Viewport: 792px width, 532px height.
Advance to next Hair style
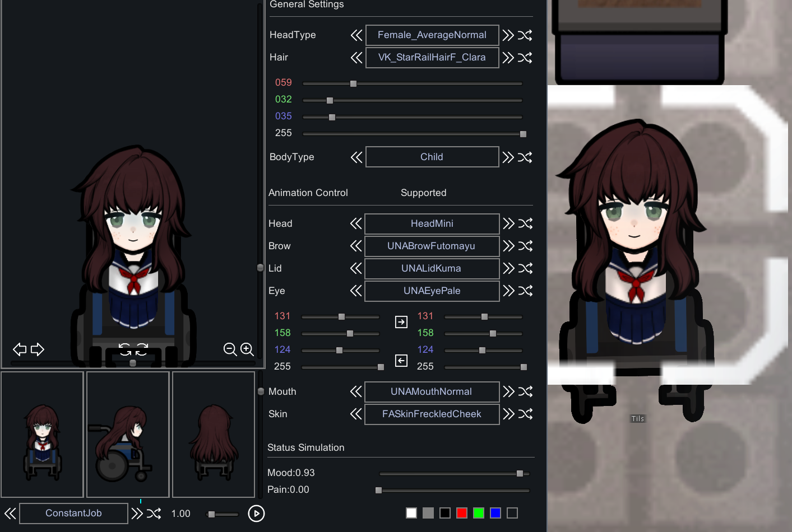coord(508,58)
